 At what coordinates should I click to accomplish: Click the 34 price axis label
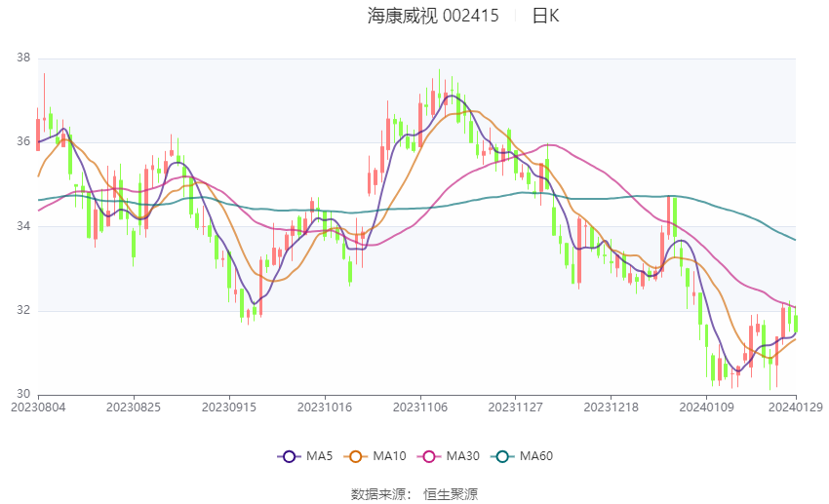23,226
